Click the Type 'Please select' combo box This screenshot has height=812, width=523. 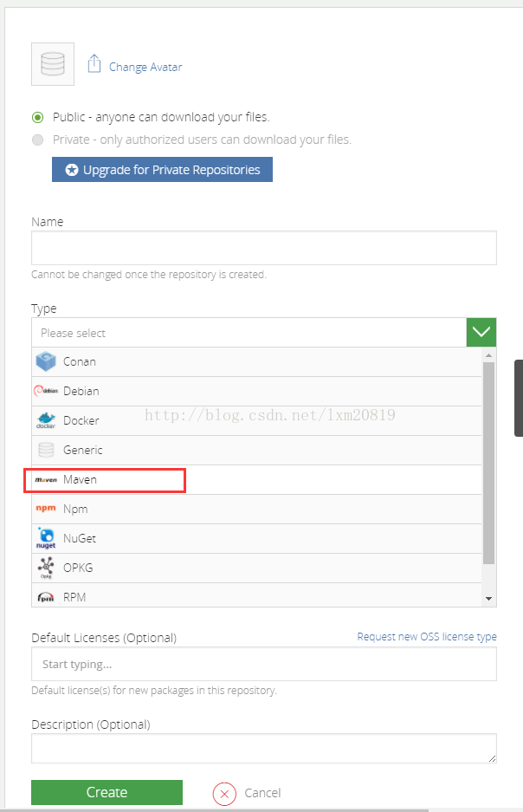point(249,333)
